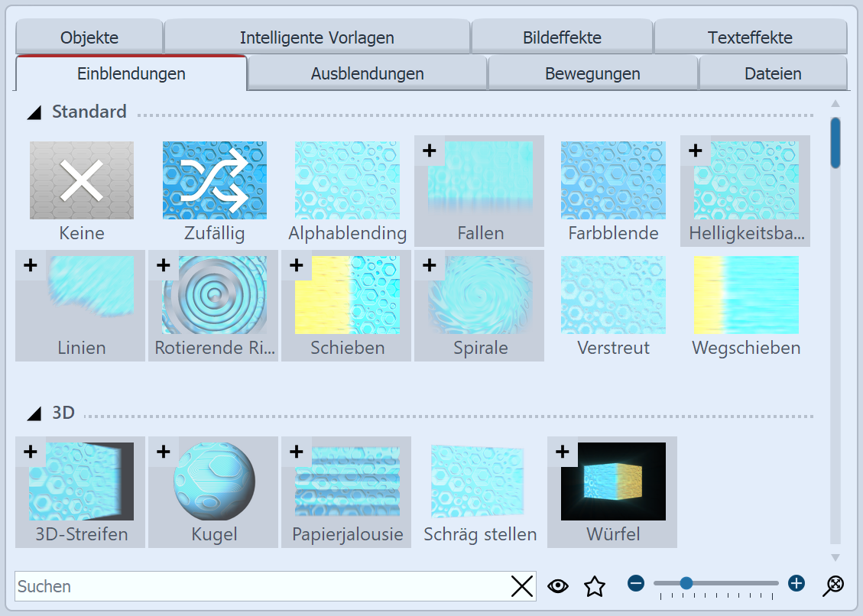Click the reset zoom magnifier icon

[x=832, y=585]
